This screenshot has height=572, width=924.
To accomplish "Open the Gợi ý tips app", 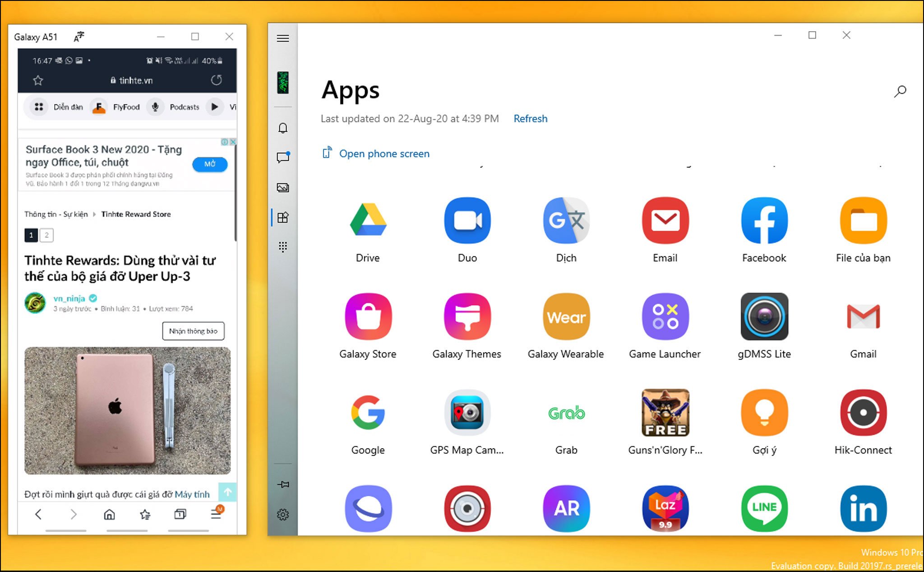I will pos(764,413).
